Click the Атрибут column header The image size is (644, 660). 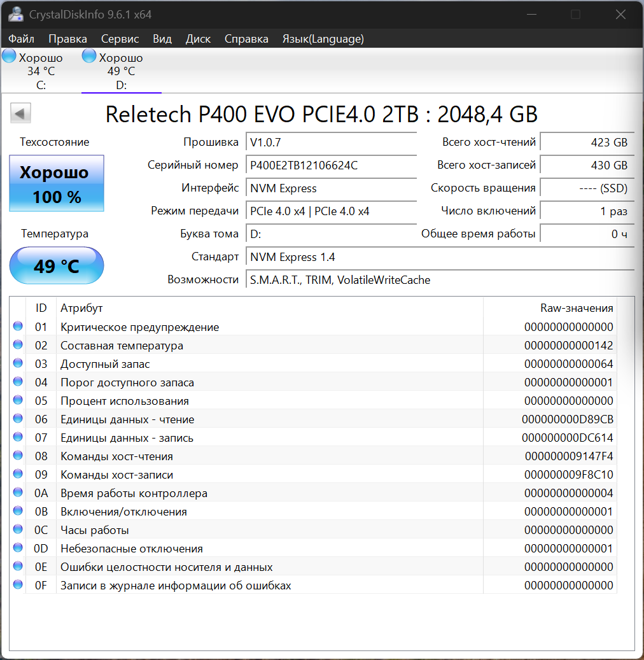click(269, 308)
